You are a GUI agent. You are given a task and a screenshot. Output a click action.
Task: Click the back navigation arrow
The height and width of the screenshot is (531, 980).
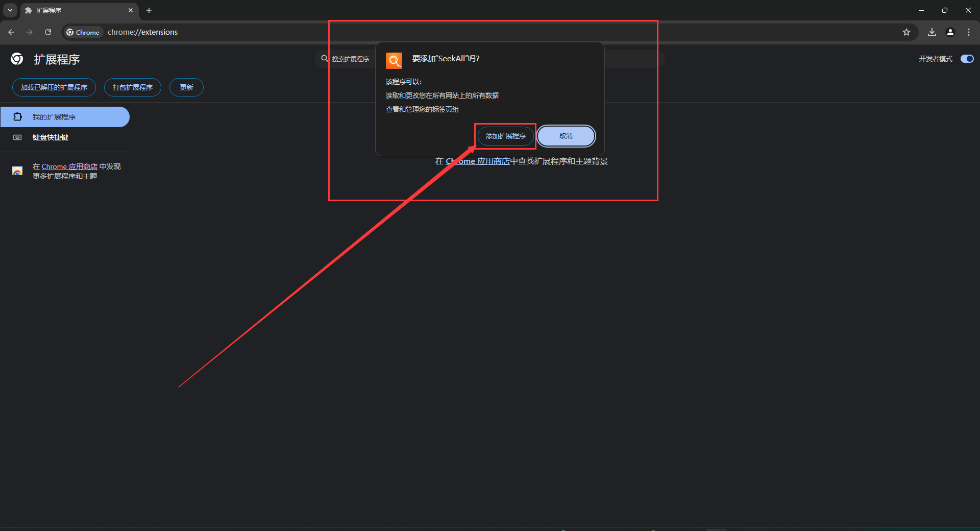click(x=11, y=32)
